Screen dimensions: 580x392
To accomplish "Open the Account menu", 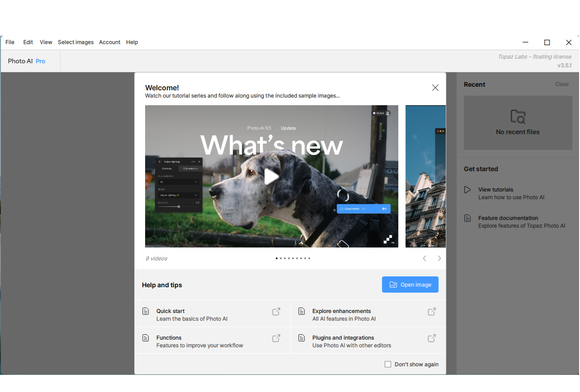I will 110,42.
